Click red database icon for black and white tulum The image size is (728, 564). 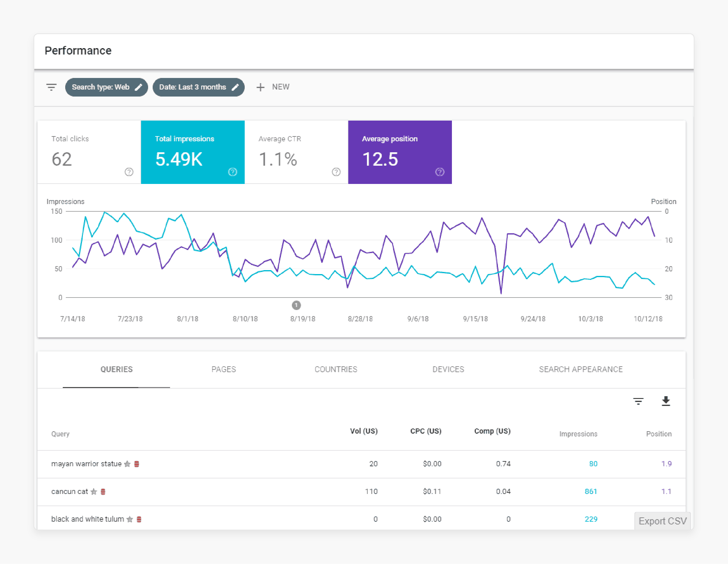coord(139,519)
